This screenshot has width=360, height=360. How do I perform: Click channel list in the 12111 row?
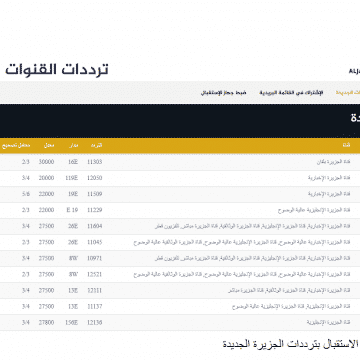point(289,290)
